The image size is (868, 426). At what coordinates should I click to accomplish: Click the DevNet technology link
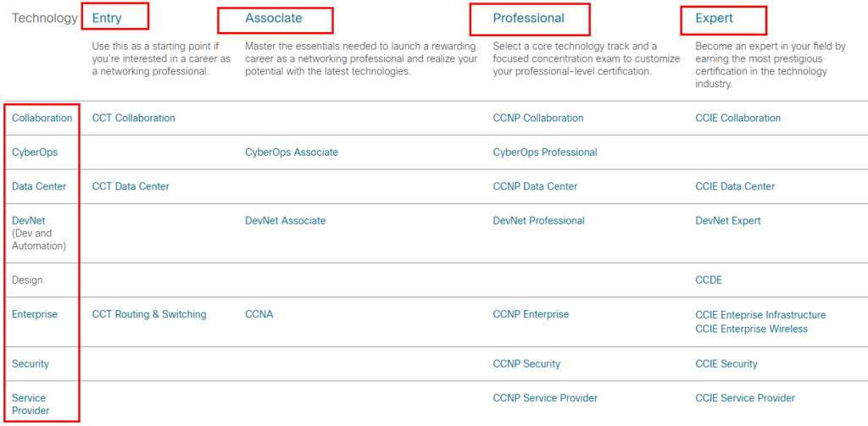coord(29,220)
